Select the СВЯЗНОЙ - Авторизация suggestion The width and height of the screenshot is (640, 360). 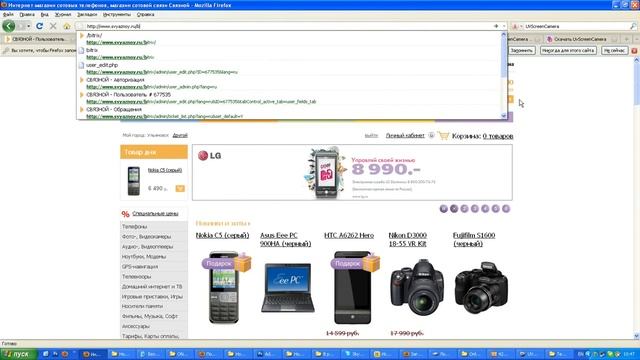(x=290, y=83)
